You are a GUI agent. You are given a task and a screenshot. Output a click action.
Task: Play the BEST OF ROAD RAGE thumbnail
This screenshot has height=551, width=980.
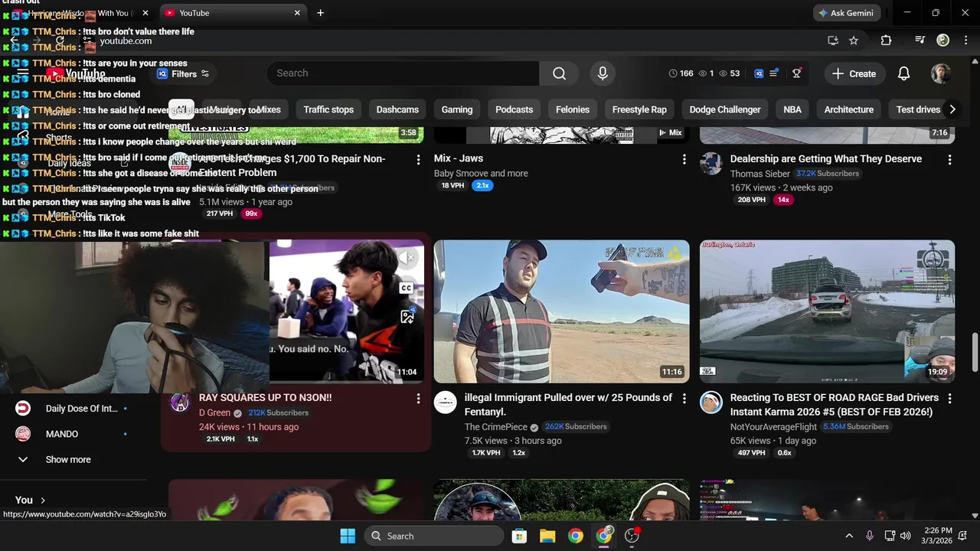pos(827,311)
